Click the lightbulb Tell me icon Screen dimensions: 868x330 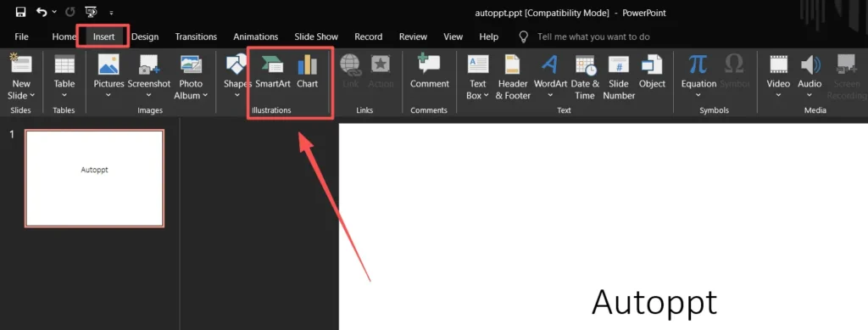click(523, 36)
